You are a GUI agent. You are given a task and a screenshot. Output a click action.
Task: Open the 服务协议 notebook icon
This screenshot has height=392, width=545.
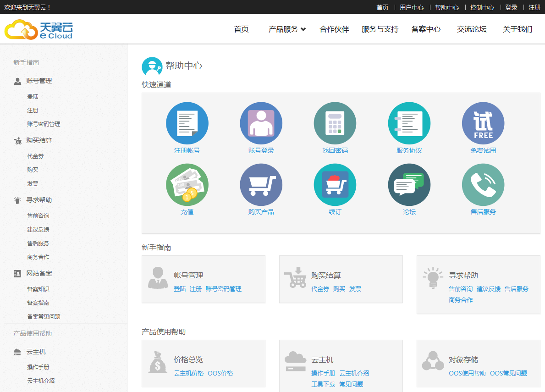409,123
